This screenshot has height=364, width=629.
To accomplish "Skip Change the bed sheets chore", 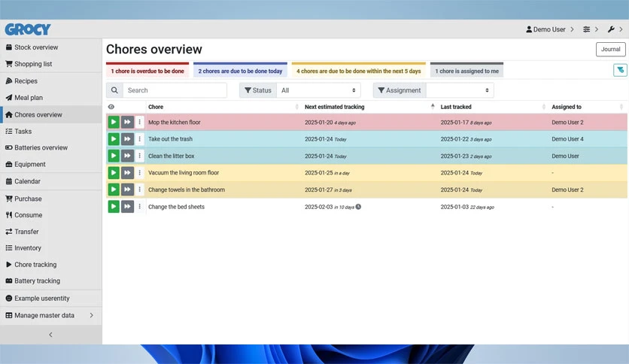I will (127, 207).
